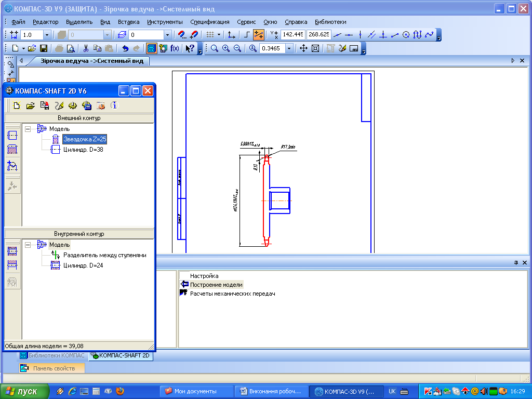
Task: Open the layer number 0 dropdown
Action: 167,35
